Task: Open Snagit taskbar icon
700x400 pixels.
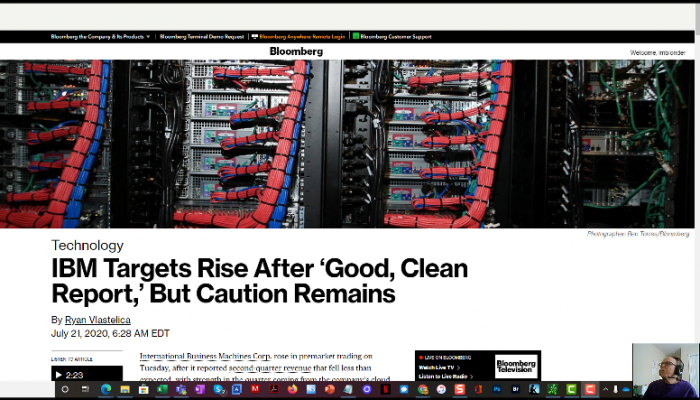Action: tap(460, 389)
